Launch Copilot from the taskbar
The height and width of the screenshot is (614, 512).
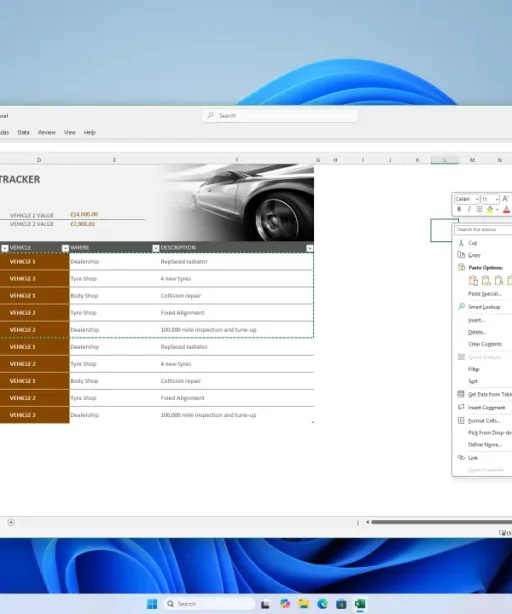click(285, 604)
